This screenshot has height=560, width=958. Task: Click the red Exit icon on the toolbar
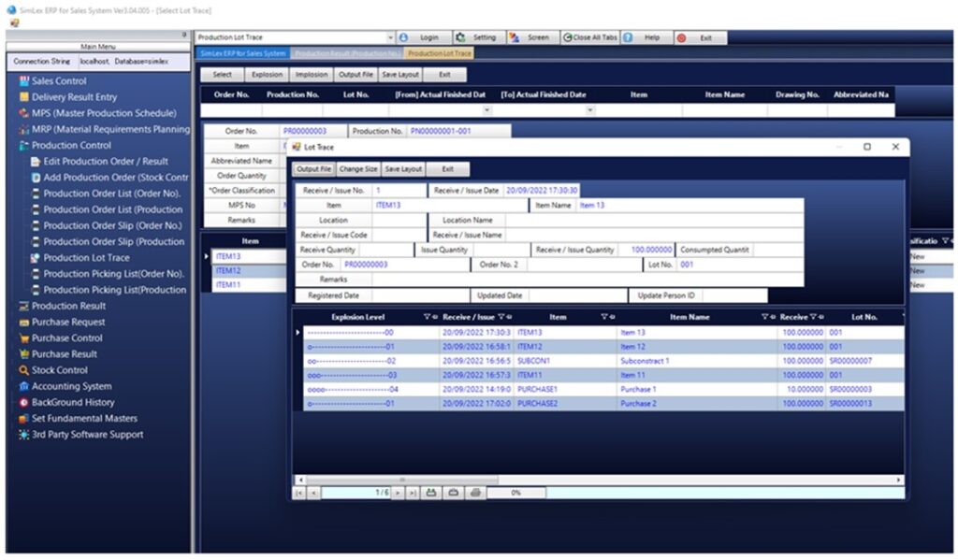[682, 37]
